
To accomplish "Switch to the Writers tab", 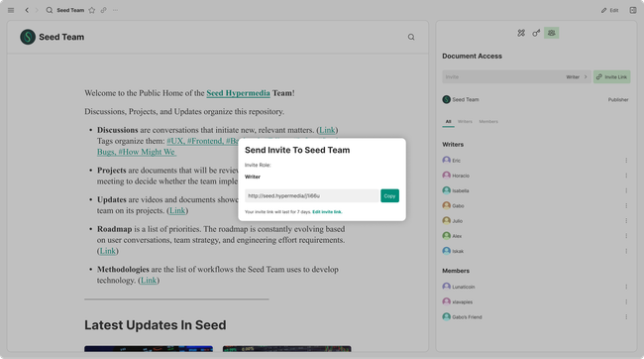I will coord(465,122).
